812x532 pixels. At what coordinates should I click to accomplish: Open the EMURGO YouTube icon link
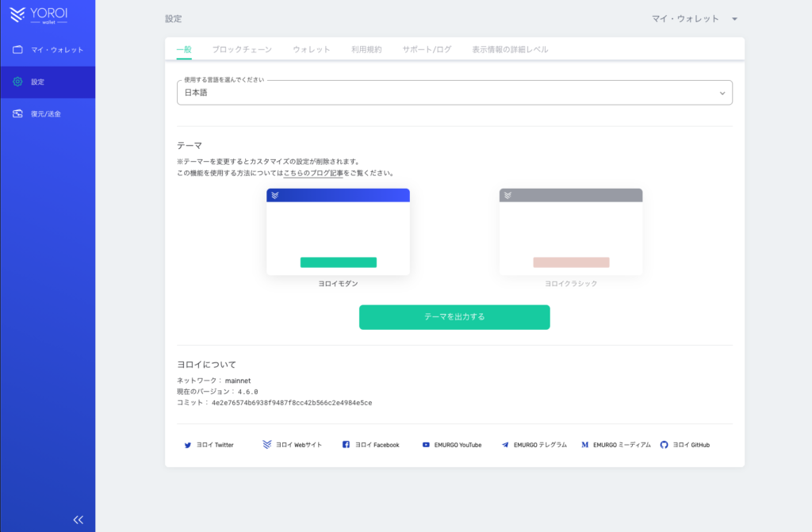(x=426, y=446)
